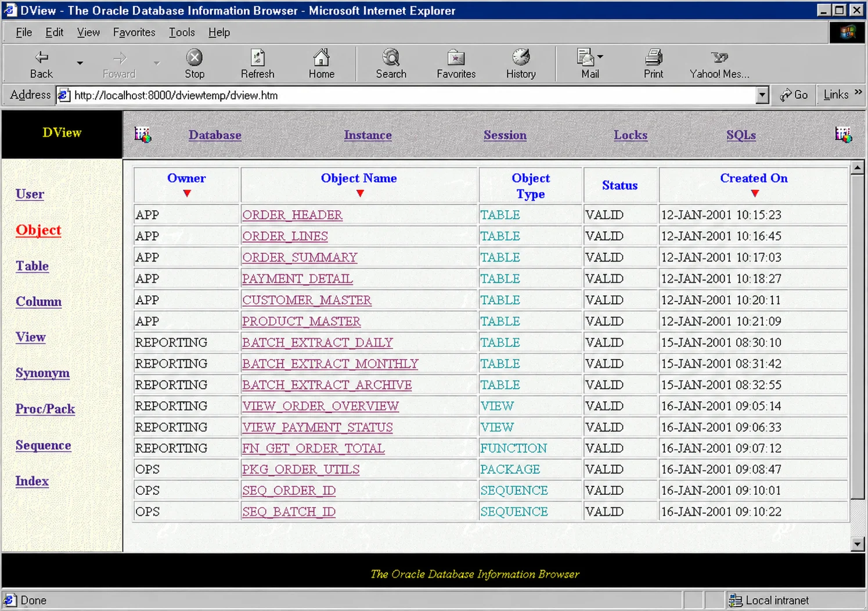Image resolution: width=868 pixels, height=611 pixels.
Task: Open the View link in sidebar
Action: [31, 337]
